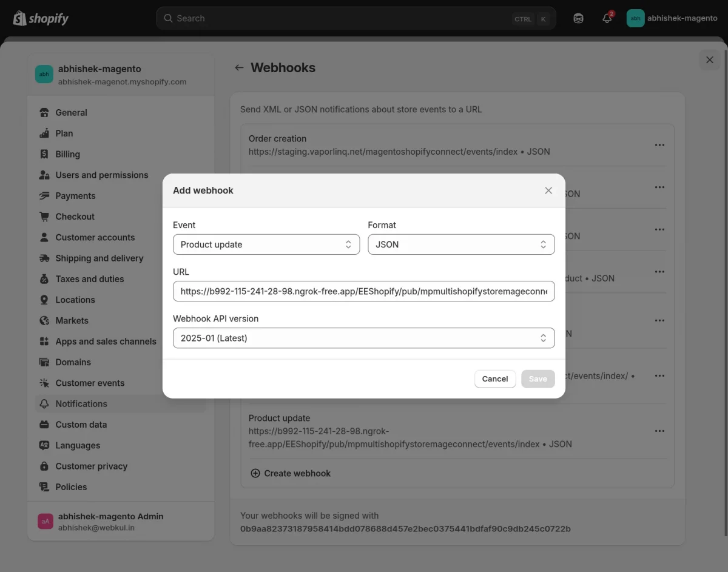This screenshot has height=572, width=728.
Task: Select the Customer privacy lock icon
Action: 44,466
